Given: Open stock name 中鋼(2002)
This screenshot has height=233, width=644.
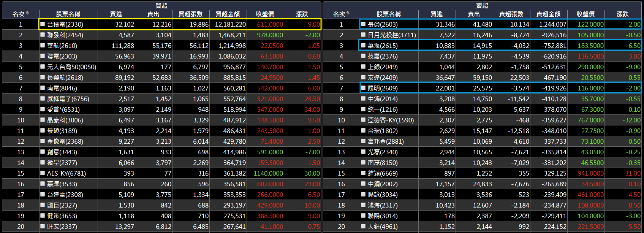Looking at the screenshot, I should tap(383, 184).
